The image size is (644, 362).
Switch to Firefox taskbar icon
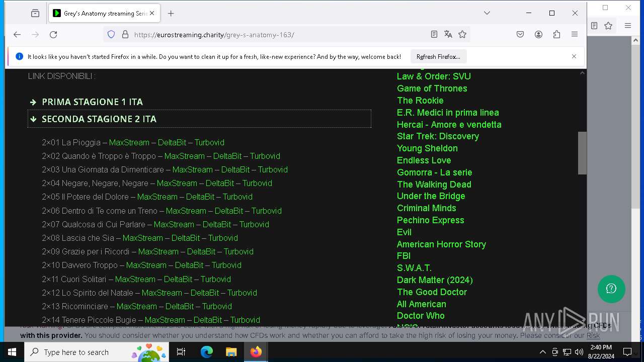point(256,352)
